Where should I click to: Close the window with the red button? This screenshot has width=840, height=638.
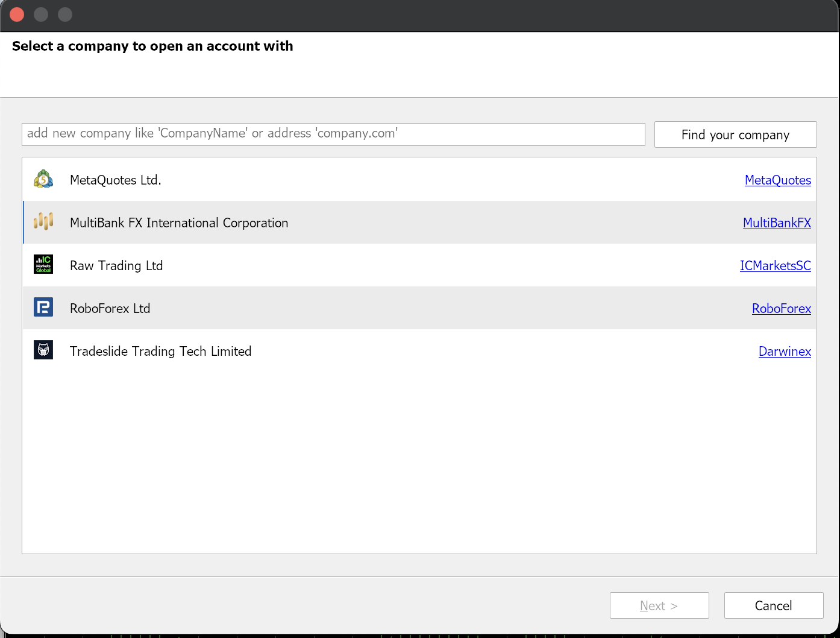coord(17,14)
